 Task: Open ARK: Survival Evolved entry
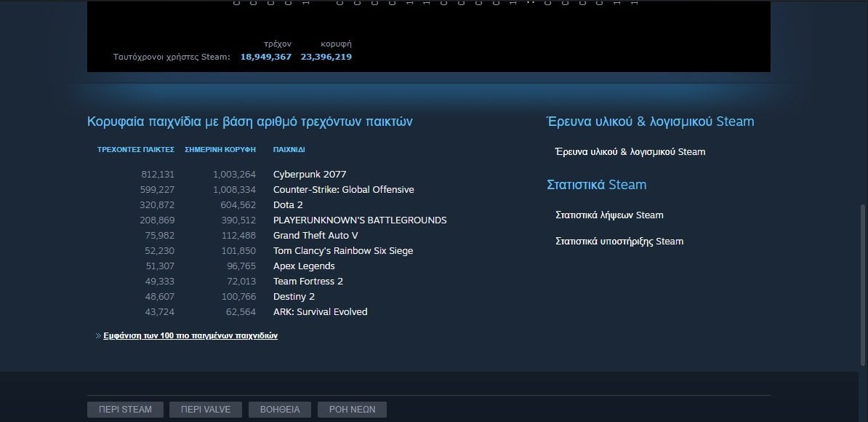click(320, 312)
